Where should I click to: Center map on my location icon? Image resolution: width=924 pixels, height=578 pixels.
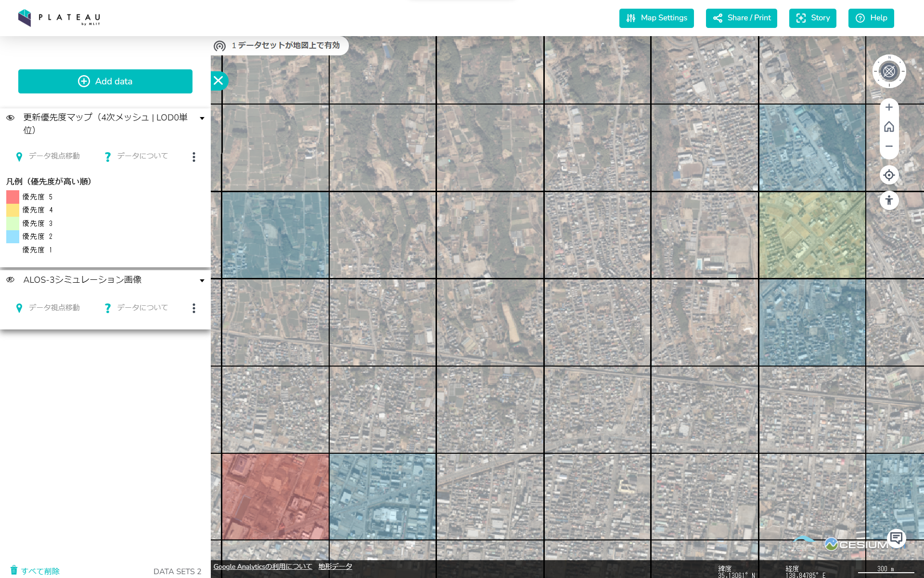[x=889, y=175]
